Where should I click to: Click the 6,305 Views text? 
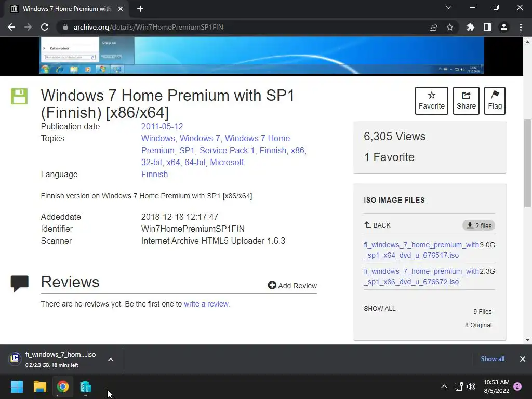pos(395,137)
